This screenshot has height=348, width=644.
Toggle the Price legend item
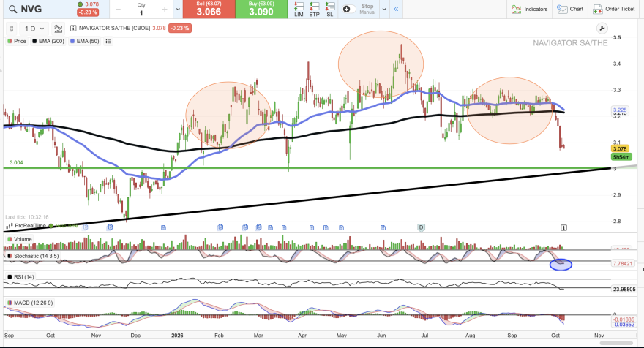(17, 41)
